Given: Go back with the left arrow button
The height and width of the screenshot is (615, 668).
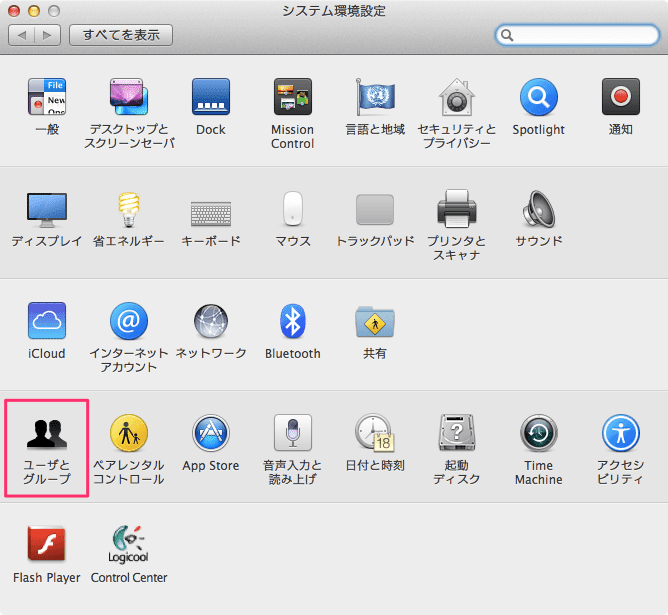Looking at the screenshot, I should click(x=21, y=35).
